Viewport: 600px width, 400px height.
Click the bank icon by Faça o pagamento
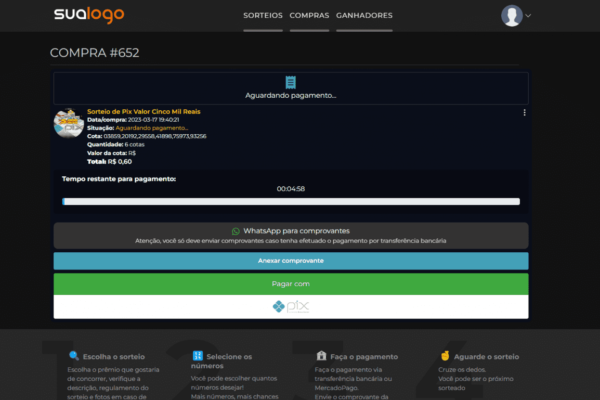pyautogui.click(x=321, y=356)
